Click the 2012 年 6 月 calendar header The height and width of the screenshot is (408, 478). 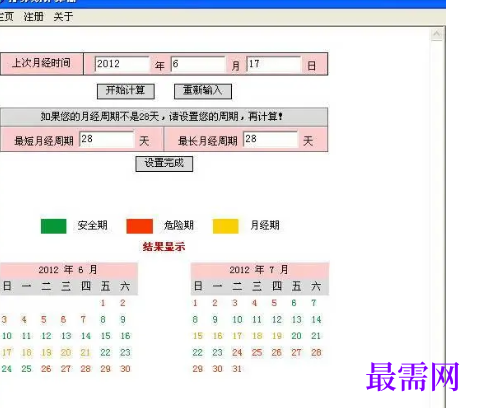pos(68,270)
